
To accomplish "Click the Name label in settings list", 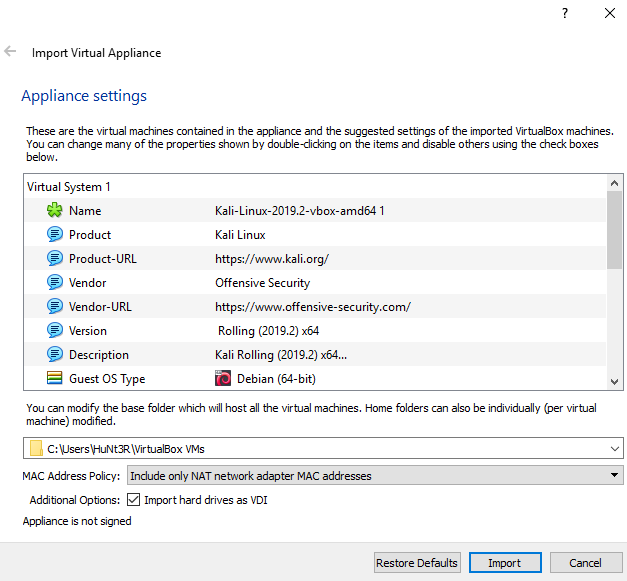I will pyautogui.click(x=85, y=211).
